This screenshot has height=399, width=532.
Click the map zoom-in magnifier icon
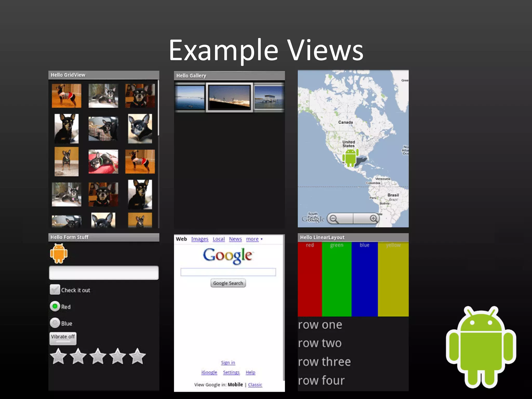(x=373, y=218)
